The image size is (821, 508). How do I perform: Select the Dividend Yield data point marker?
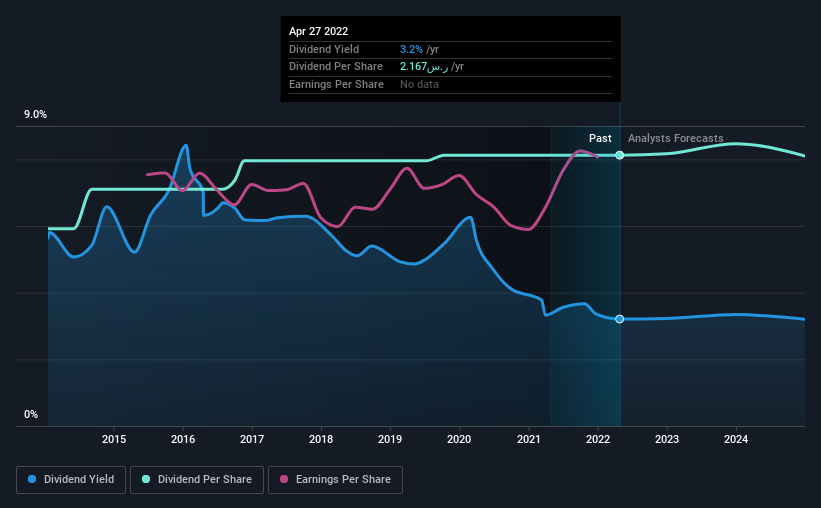click(x=619, y=319)
